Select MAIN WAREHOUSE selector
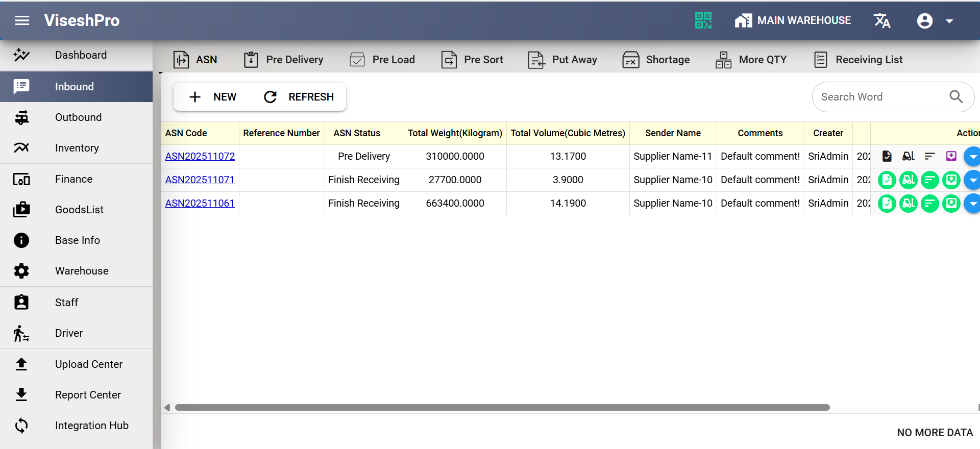 coord(793,20)
